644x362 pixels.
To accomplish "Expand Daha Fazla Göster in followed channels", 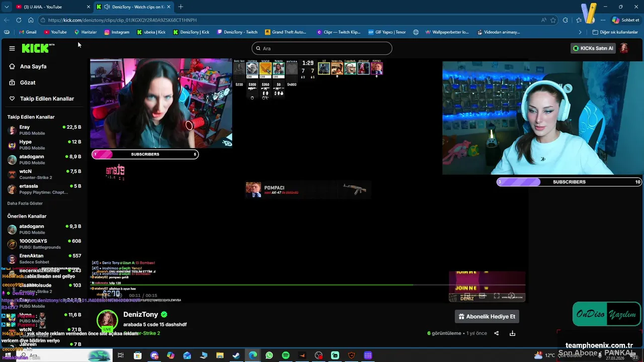I will 25,204.
